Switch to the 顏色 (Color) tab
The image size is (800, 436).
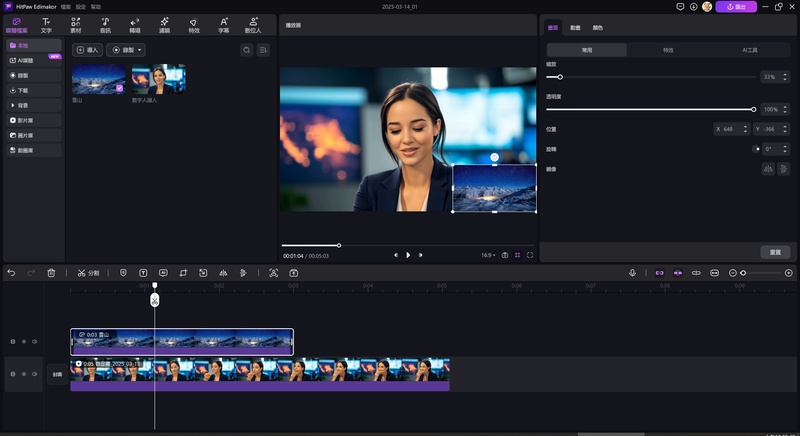click(598, 28)
